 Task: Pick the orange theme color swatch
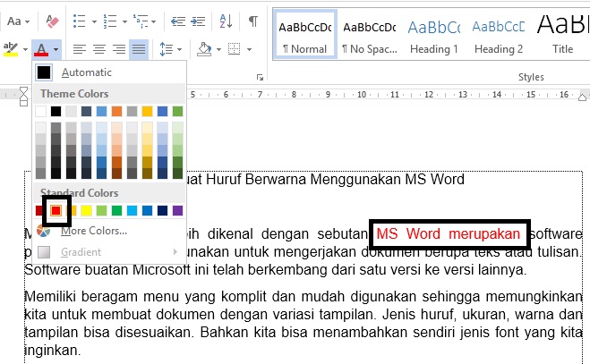[x=116, y=111]
